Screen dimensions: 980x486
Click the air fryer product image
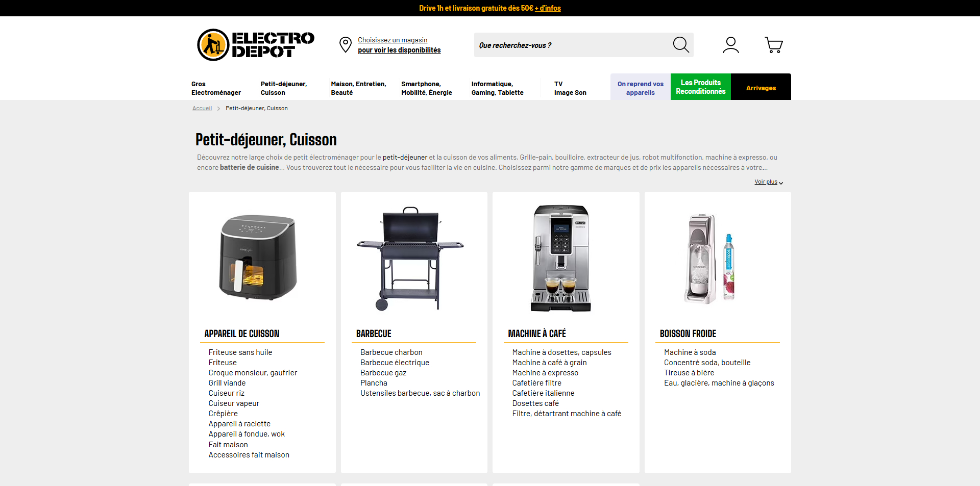[x=258, y=258]
